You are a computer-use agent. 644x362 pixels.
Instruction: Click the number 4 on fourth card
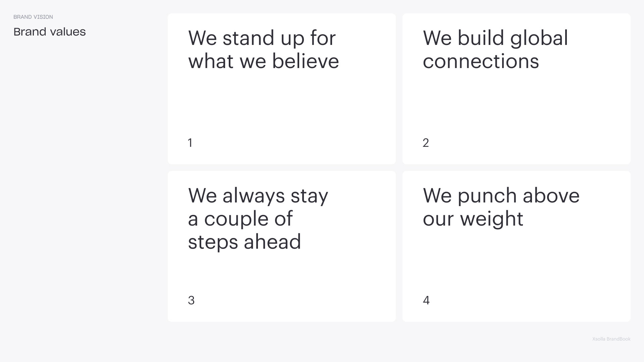pos(426,301)
